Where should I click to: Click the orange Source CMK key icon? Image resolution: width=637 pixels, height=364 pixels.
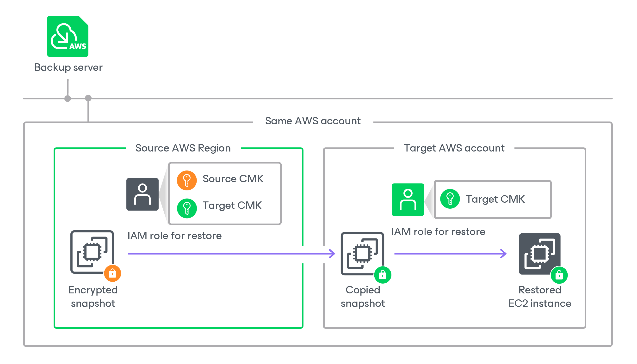[187, 180]
